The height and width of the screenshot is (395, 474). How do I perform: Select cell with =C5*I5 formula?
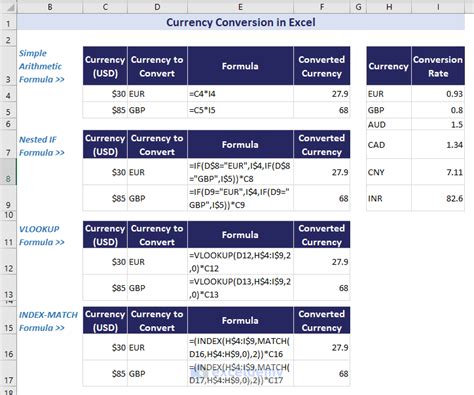point(240,110)
